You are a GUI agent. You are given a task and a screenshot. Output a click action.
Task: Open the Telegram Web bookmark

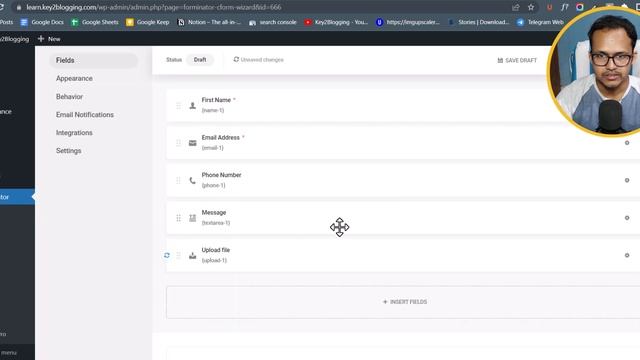click(x=540, y=22)
